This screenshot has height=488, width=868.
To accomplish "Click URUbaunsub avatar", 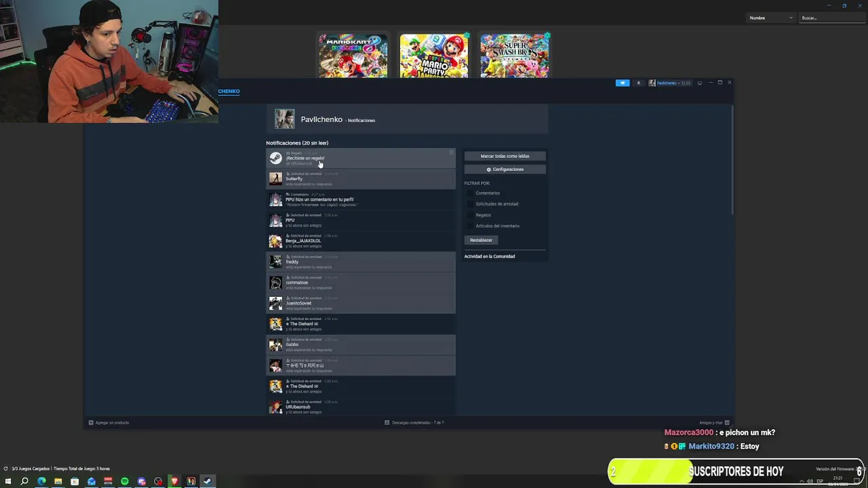I will coord(275,407).
